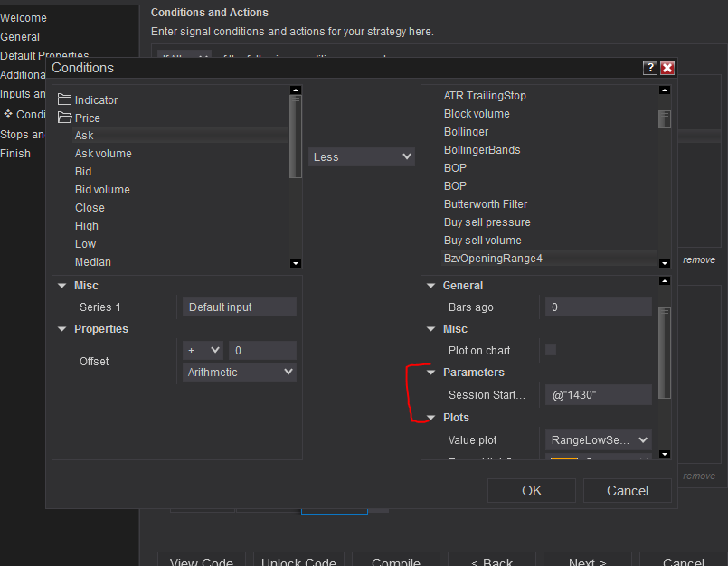The image size is (728, 566).
Task: Open Welcome page in wizard sidebar
Action: click(24, 18)
